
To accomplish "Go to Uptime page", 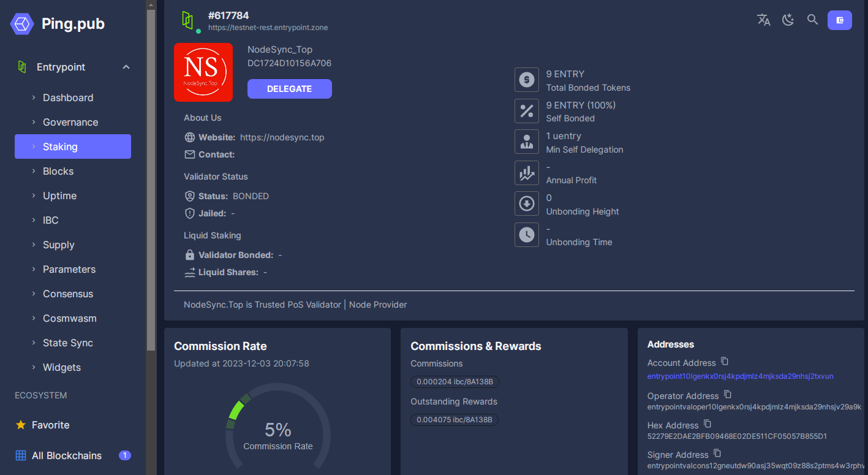I will [59, 196].
